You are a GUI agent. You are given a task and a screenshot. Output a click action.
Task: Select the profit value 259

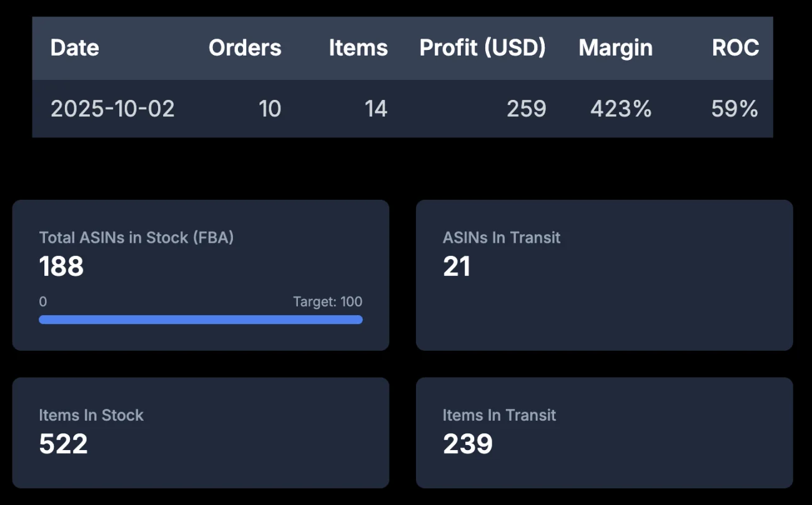point(526,109)
